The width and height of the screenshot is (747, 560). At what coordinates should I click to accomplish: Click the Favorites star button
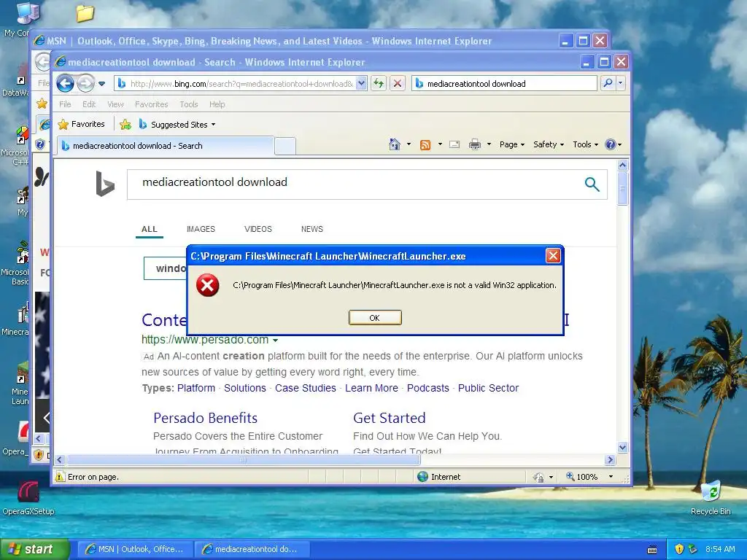point(81,124)
